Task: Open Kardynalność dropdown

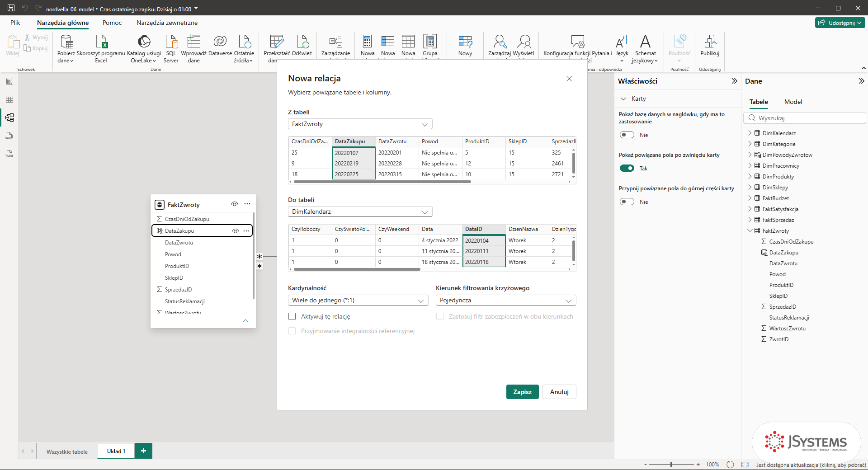Action: (x=358, y=300)
